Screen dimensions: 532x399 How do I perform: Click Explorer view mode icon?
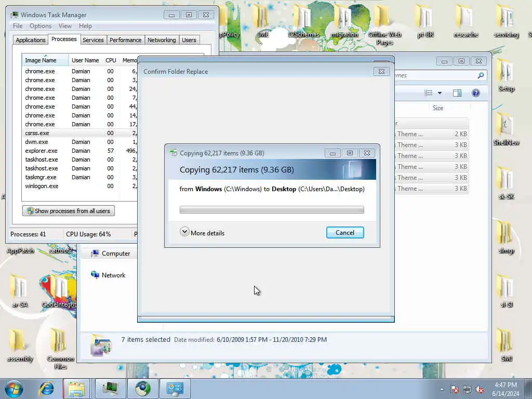(429, 93)
